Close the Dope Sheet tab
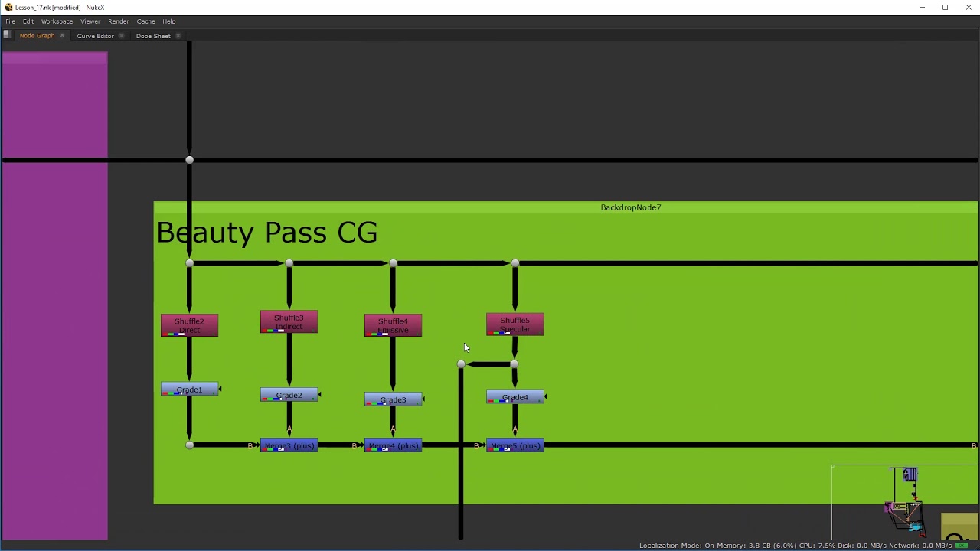Image resolution: width=980 pixels, height=551 pixels. pos(178,36)
